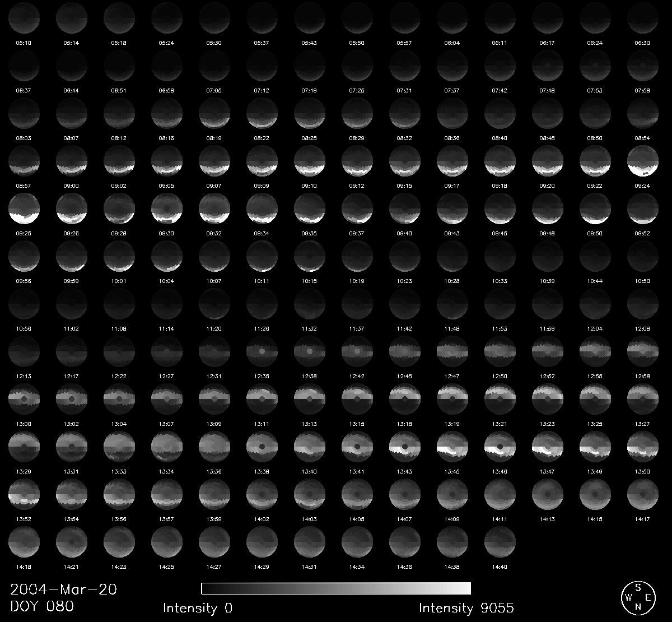Choose the 10:50 disk frame

coord(643,256)
